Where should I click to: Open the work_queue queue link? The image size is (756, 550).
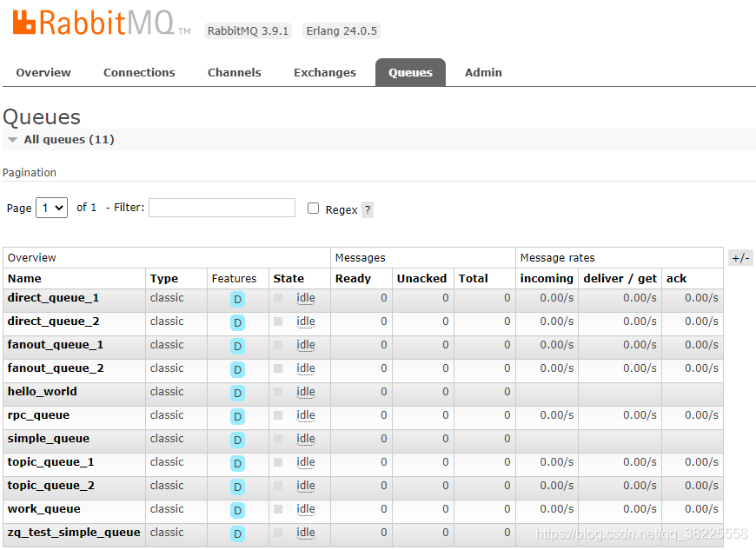[x=43, y=509]
